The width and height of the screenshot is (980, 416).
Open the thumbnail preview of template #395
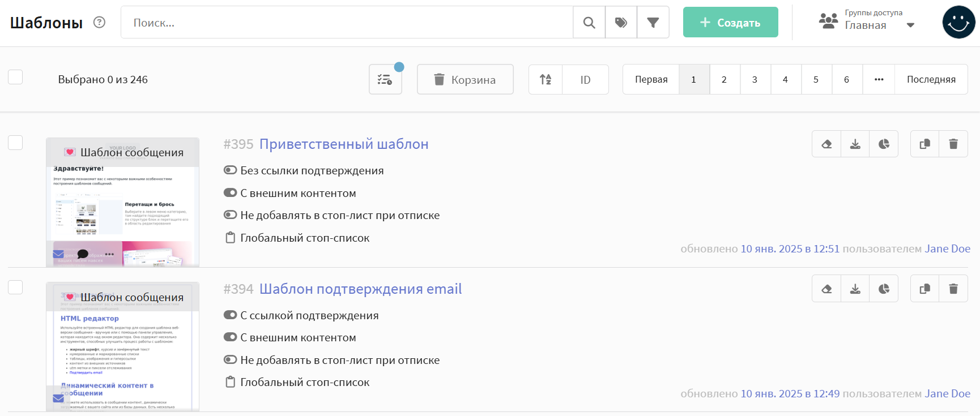122,202
